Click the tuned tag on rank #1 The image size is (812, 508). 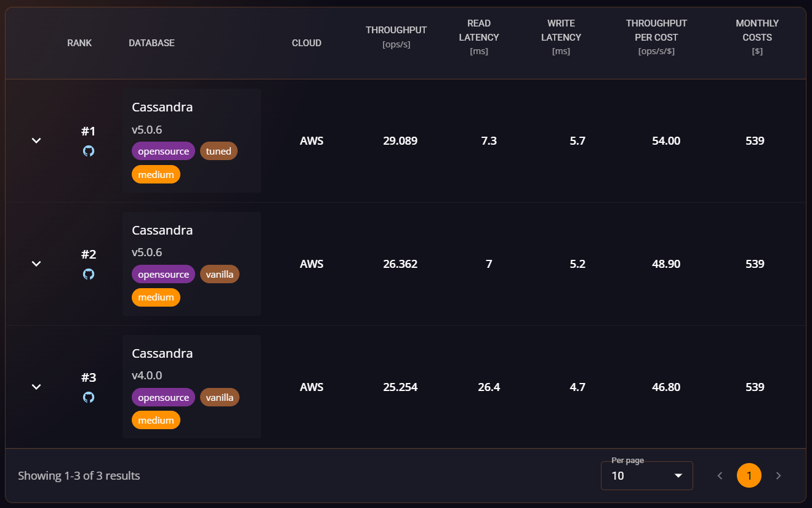click(219, 151)
